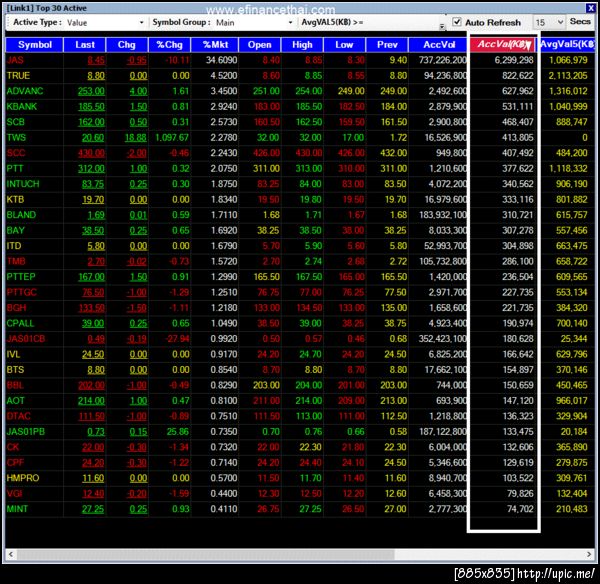
Task: Select the DTAC symbol
Action: pos(18,416)
